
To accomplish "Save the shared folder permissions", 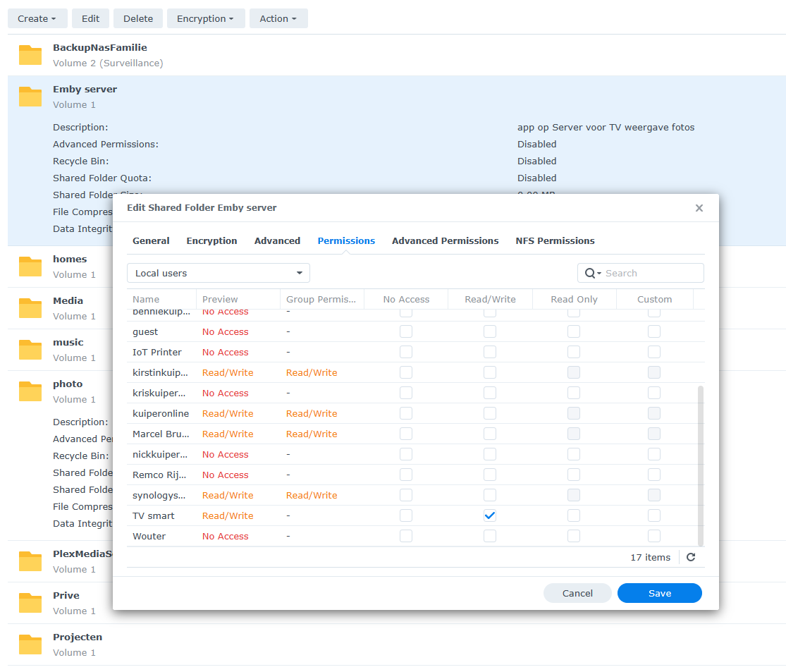I will coord(659,593).
